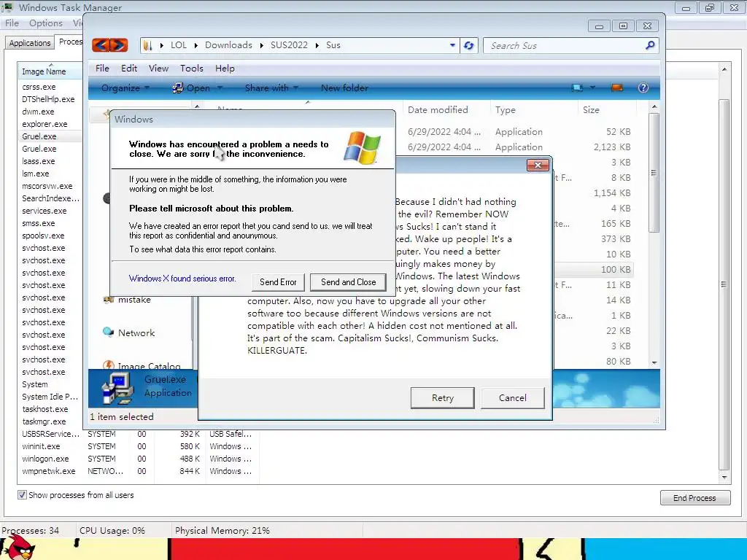
Task: Open the Explorer File menu
Action: (x=102, y=68)
